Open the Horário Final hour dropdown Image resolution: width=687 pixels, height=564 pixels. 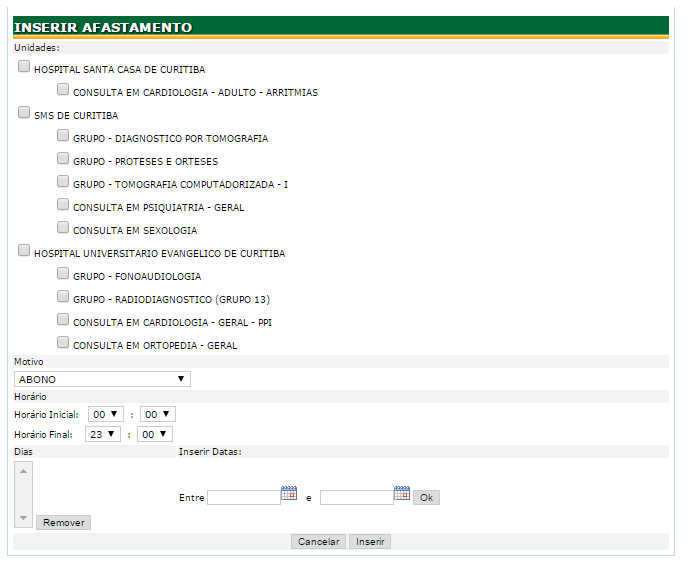pyautogui.click(x=104, y=434)
